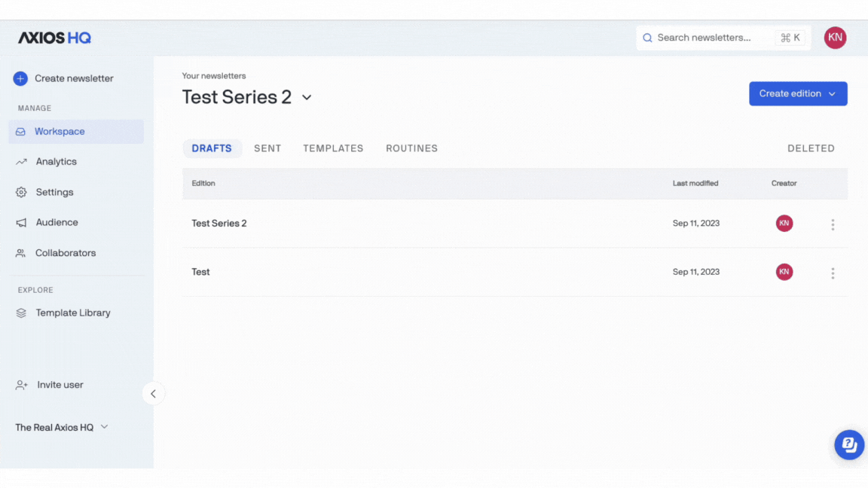Click the Settings gear icon

pos(21,192)
